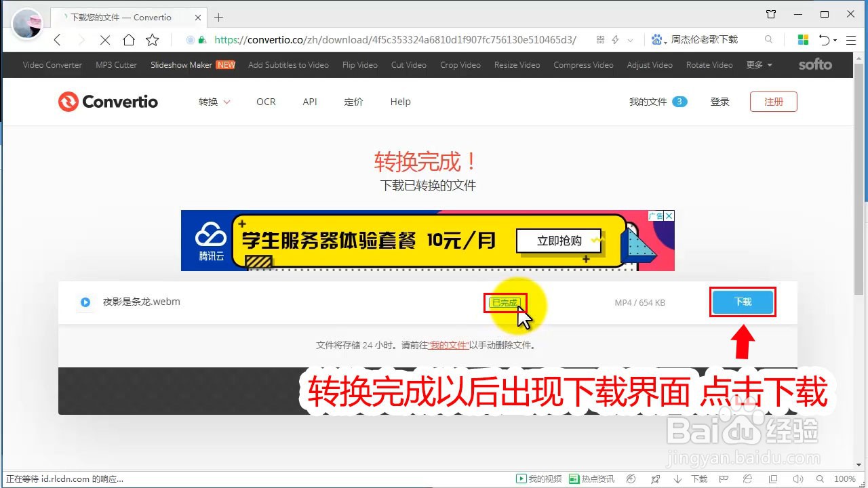
Task: Open Crop Video tool
Action: 460,65
